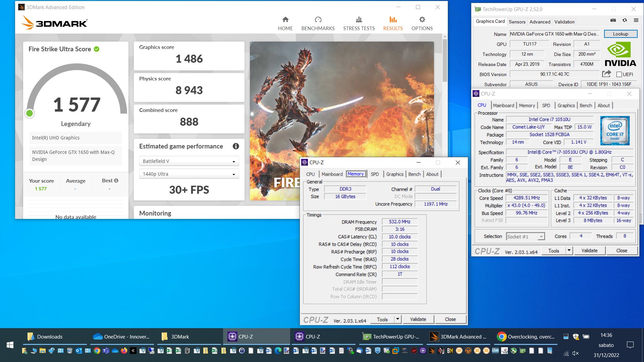
Task: Click the Physics score 8 943 card
Action: 189,87
